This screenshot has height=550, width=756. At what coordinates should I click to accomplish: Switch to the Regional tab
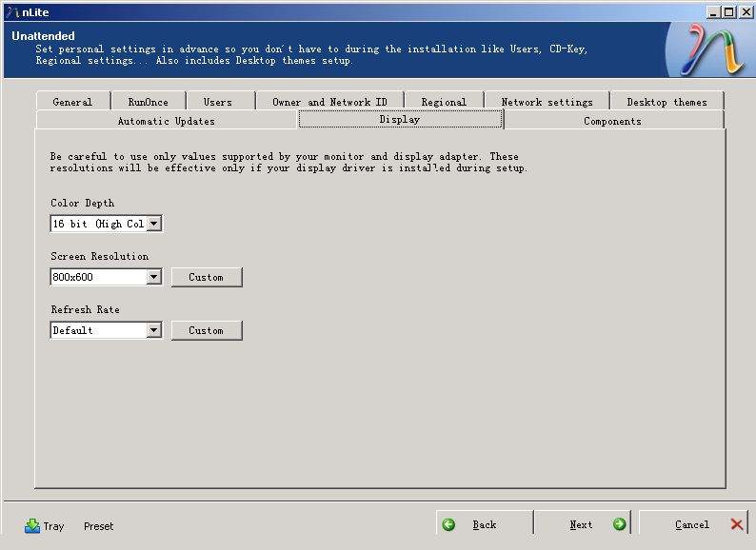tap(444, 102)
